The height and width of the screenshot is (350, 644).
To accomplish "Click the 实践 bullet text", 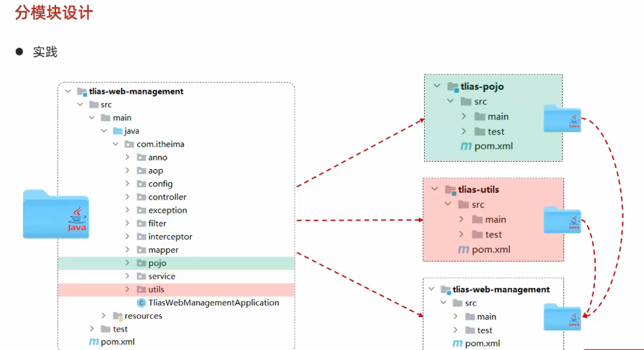I will coord(45,52).
